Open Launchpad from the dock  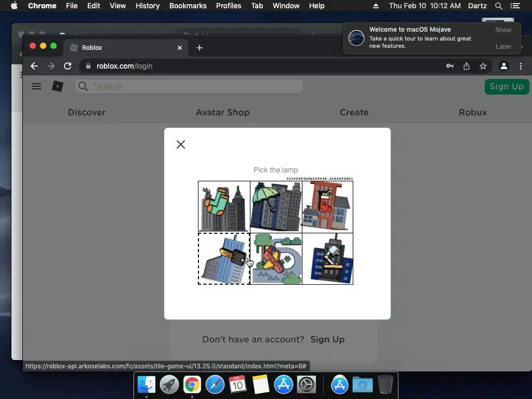coord(169,385)
